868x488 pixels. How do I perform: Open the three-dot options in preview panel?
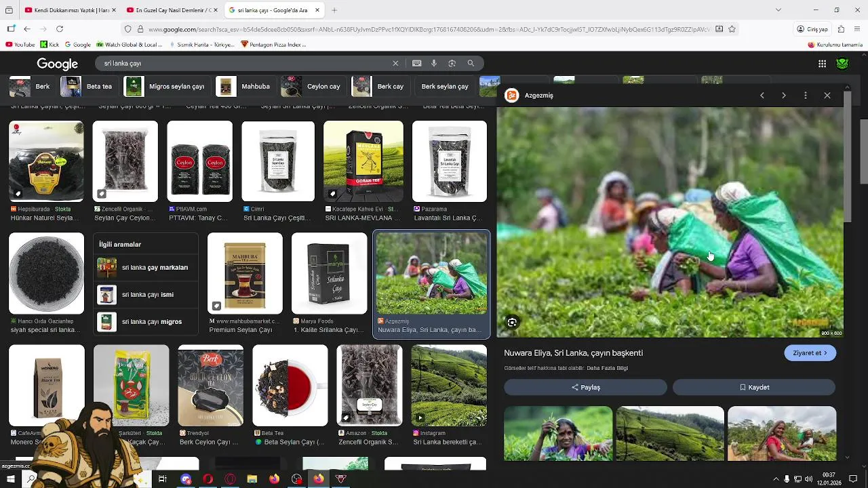pyautogui.click(x=806, y=96)
